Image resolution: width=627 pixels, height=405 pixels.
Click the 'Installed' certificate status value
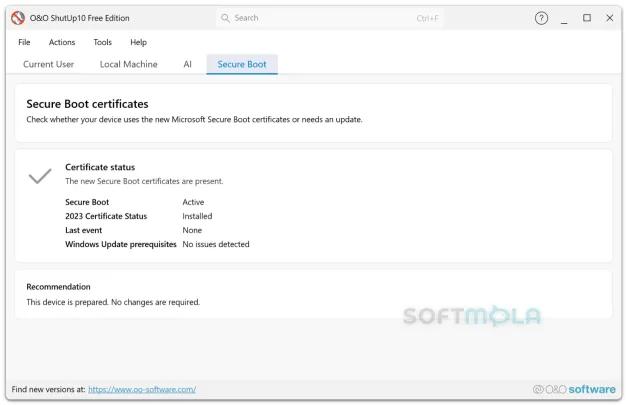197,216
